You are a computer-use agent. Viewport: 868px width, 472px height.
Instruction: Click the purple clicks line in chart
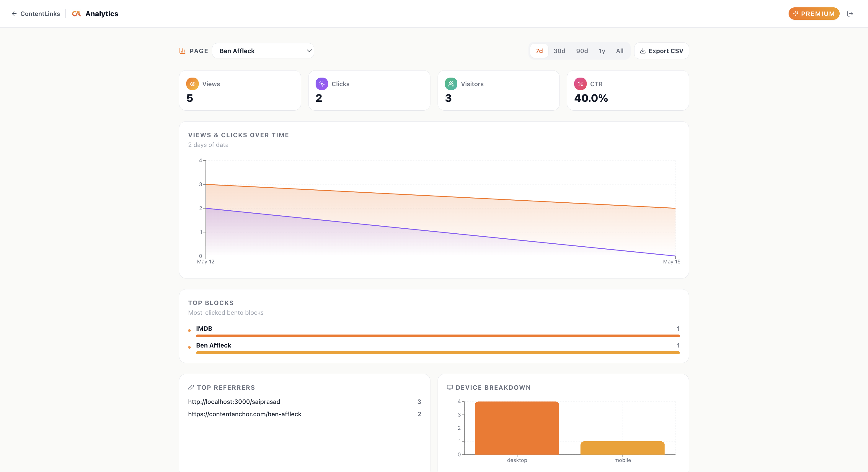tap(441, 232)
